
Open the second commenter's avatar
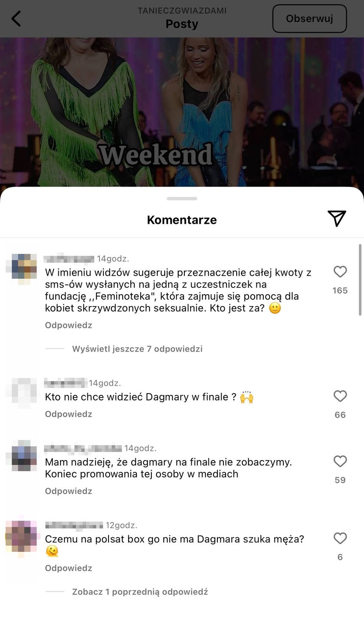tap(21, 393)
